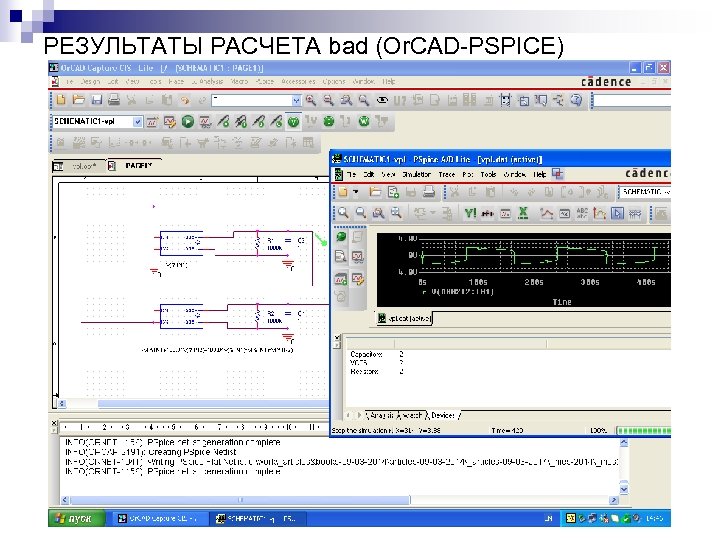Viewport: 720px width, 540px height.
Task: Click the schematic canvas horizontal scrollbar
Action: (214, 404)
